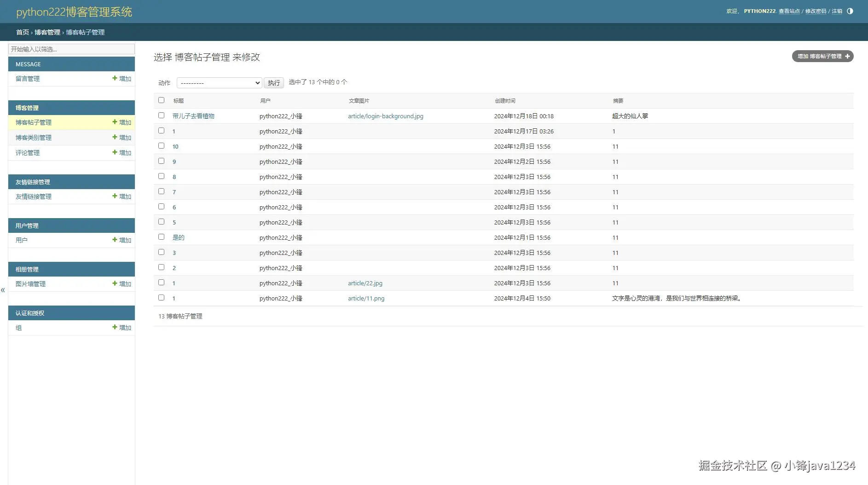Screen dimensions: 868x485
Task: Click the 标题 column header
Action: pyautogui.click(x=179, y=101)
